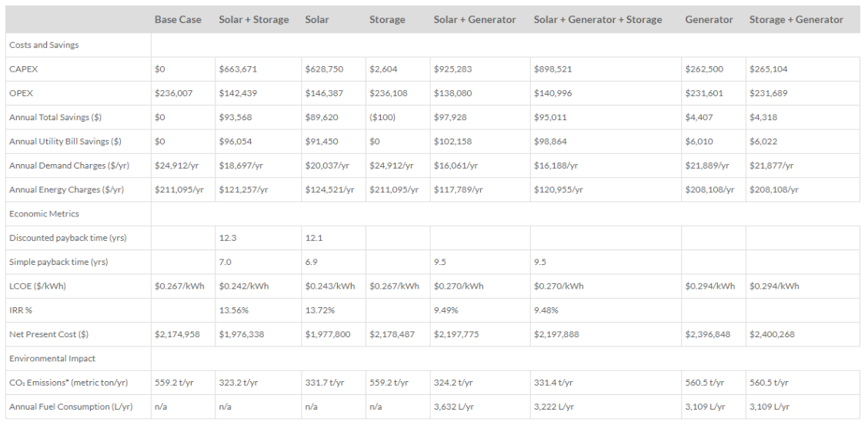Select the Storage + Generator column header
The width and height of the screenshot is (868, 425).
pyautogui.click(x=796, y=20)
